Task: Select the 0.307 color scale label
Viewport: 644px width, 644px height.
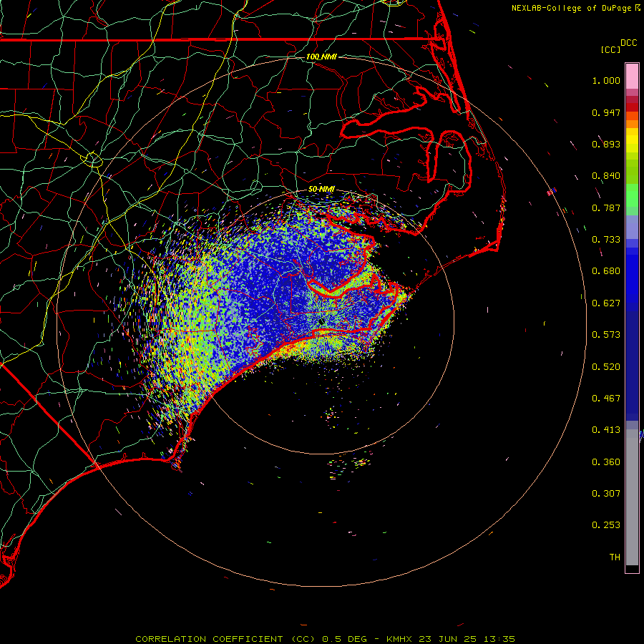Action: 606,494
